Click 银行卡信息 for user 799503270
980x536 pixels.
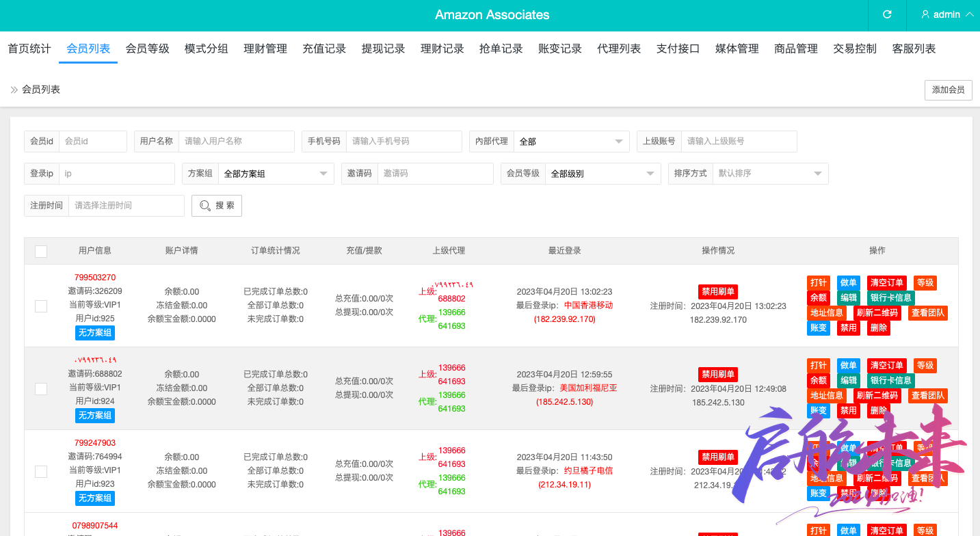coord(891,298)
